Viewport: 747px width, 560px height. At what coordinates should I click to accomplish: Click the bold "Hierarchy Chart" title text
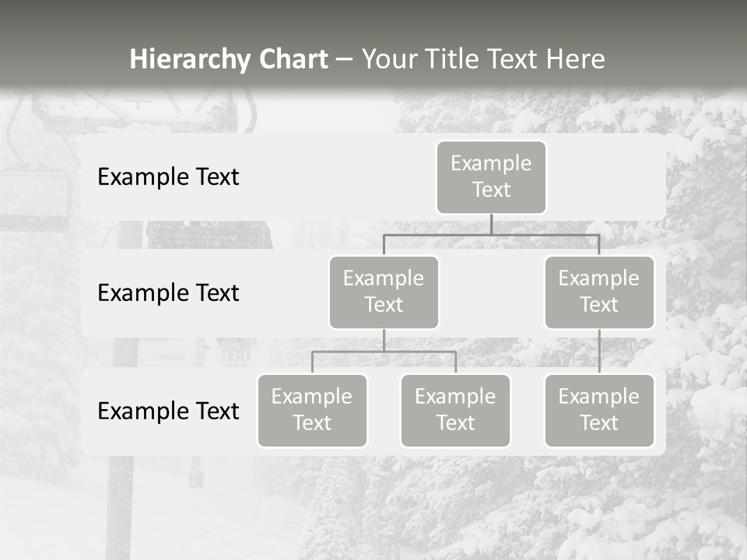229,59
